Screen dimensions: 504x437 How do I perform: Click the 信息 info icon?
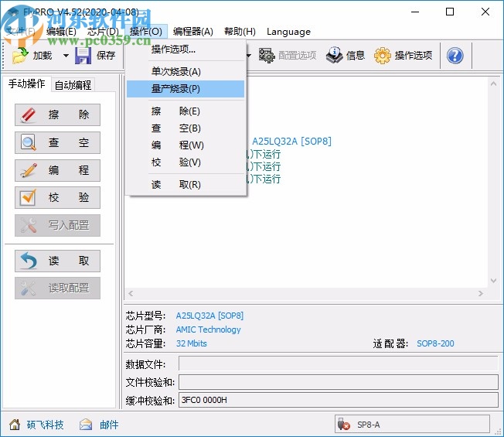334,56
